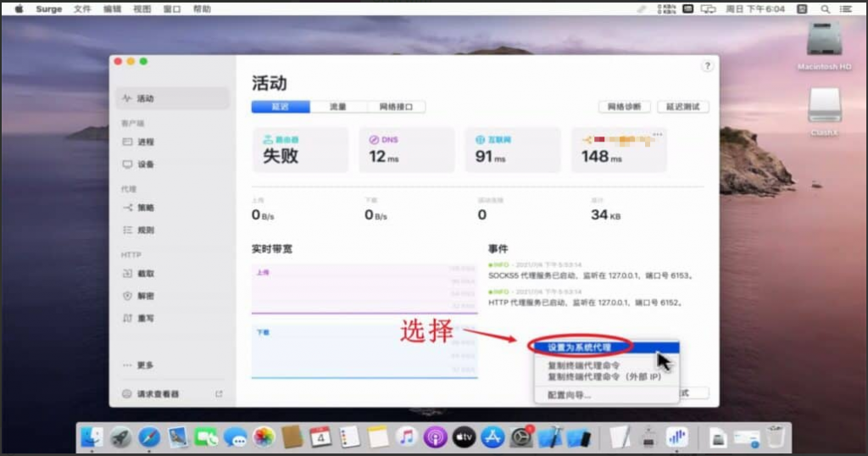Viewport: 868px width, 456px height.
Task: Click the 延迟测试 button
Action: [x=683, y=107]
